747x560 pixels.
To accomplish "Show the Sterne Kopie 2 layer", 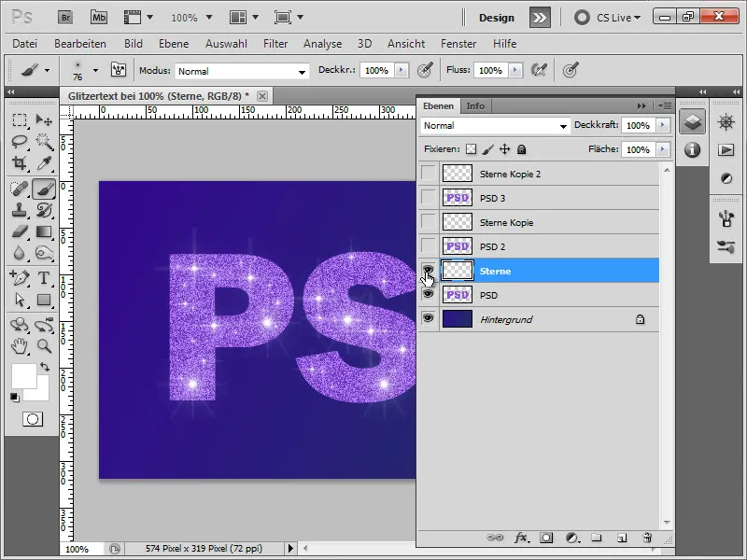I will 429,174.
